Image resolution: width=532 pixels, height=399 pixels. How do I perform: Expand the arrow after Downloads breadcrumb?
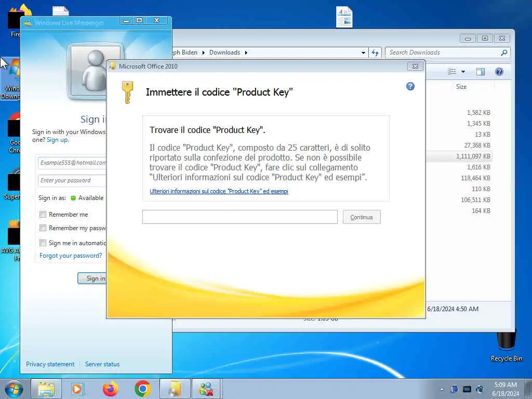point(246,52)
